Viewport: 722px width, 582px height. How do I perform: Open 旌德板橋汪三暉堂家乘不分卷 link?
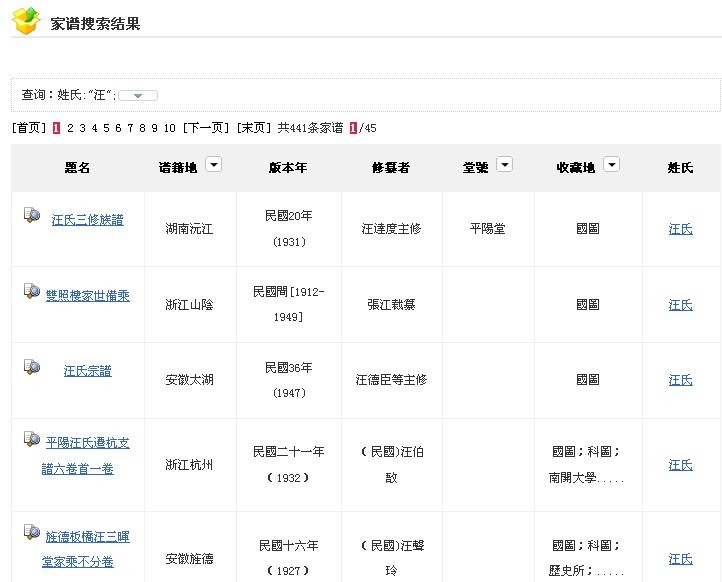[85, 549]
